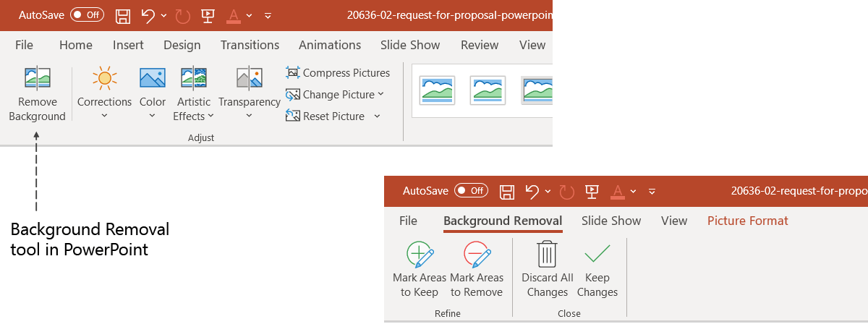
Task: Click the Keep Changes checkmark
Action: point(597,256)
